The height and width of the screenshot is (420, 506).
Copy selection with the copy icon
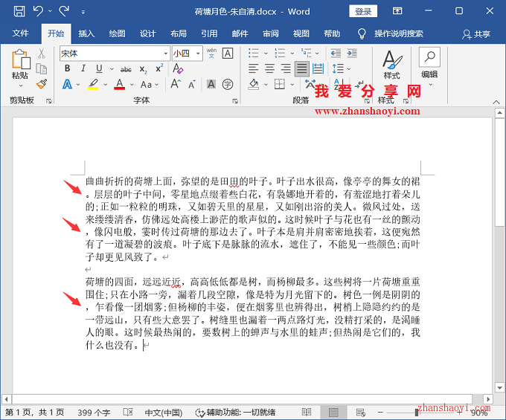point(42,68)
